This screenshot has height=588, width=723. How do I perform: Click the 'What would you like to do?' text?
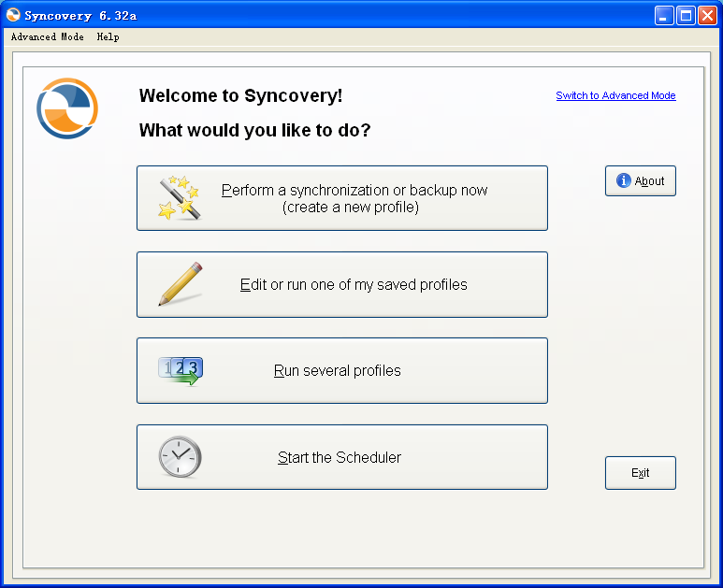point(255,131)
